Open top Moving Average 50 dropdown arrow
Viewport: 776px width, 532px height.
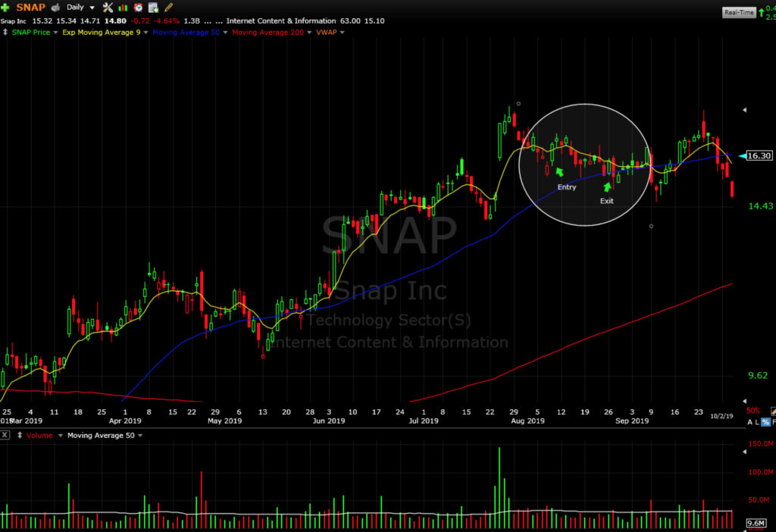[x=225, y=32]
